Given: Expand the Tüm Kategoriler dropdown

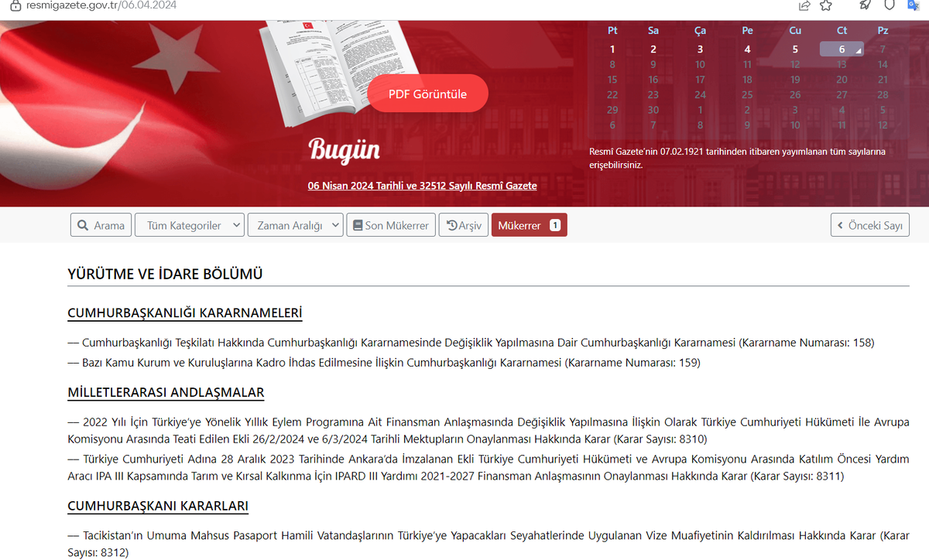Looking at the screenshot, I should tap(190, 225).
